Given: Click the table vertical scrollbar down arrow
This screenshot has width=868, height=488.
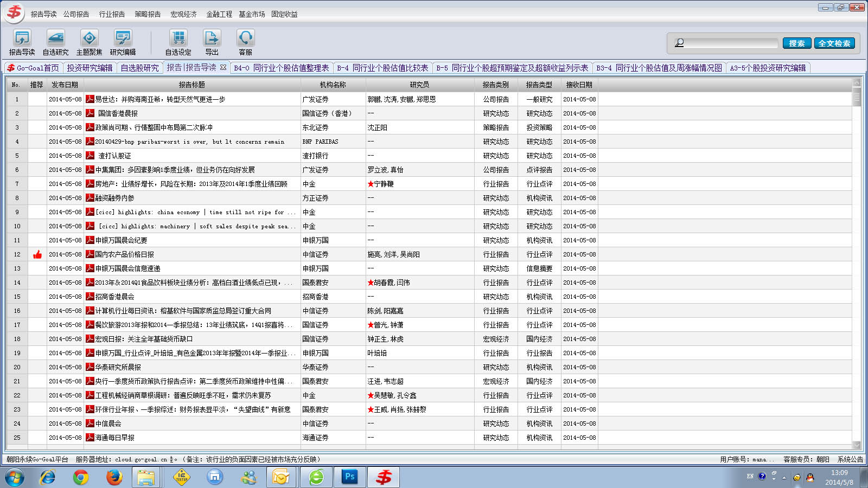Looking at the screenshot, I should (857, 445).
